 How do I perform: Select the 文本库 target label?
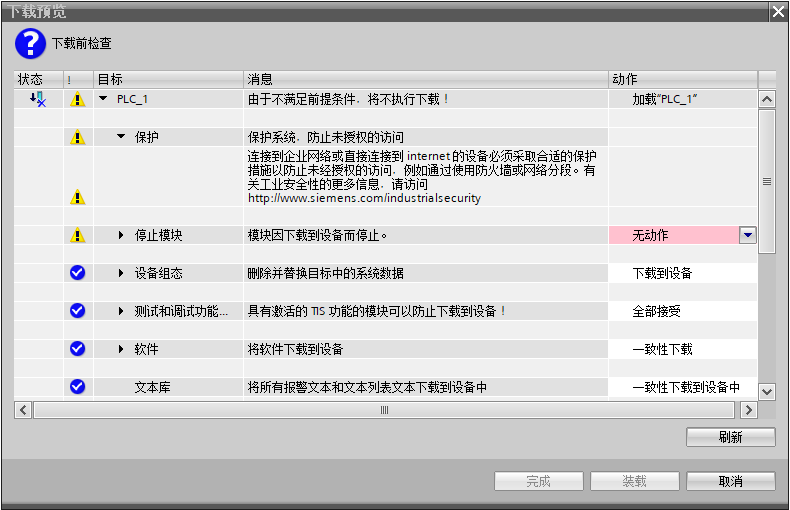pos(152,387)
